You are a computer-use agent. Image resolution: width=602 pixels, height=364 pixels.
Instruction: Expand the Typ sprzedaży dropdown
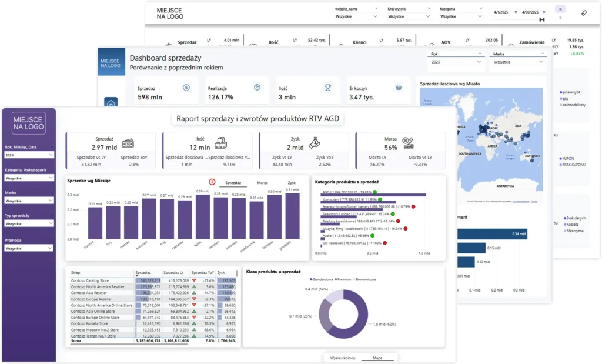(29, 223)
